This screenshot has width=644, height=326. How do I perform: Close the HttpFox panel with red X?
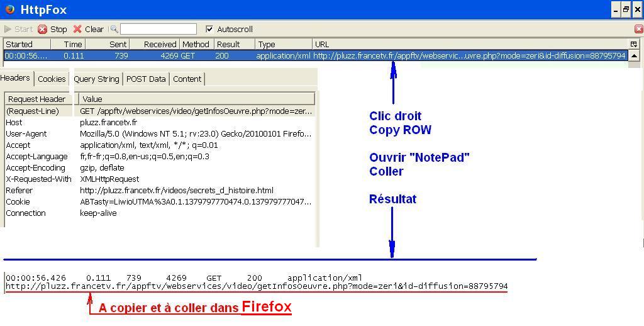(639, 29)
